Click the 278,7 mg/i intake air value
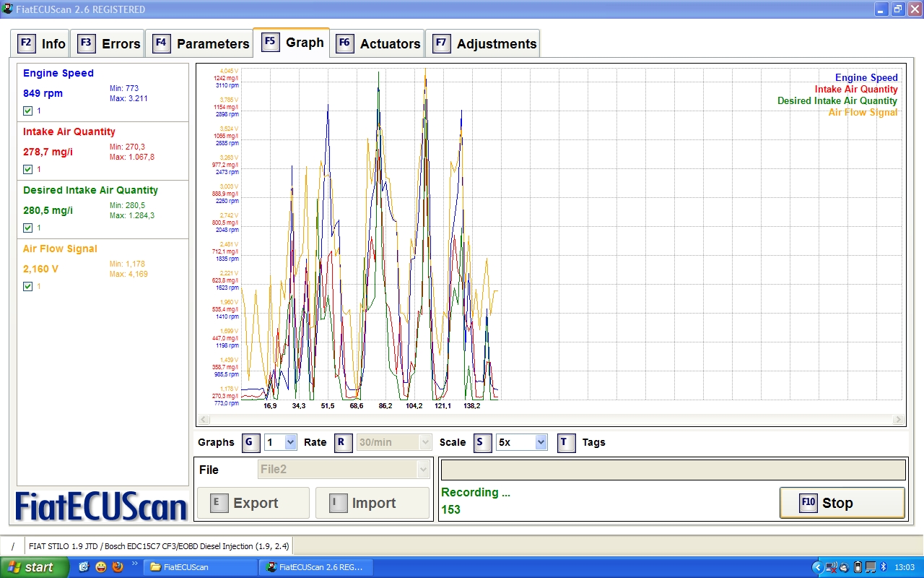This screenshot has height=578, width=924. tap(48, 152)
